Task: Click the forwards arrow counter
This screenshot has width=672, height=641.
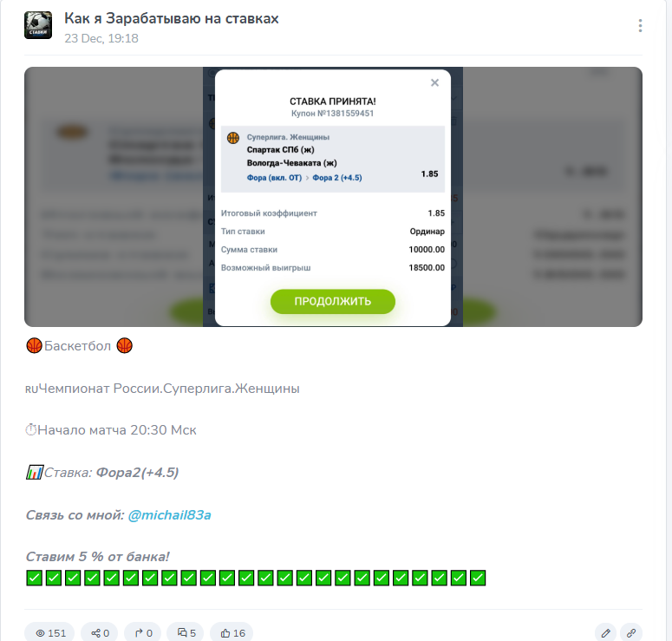Action: point(143,633)
